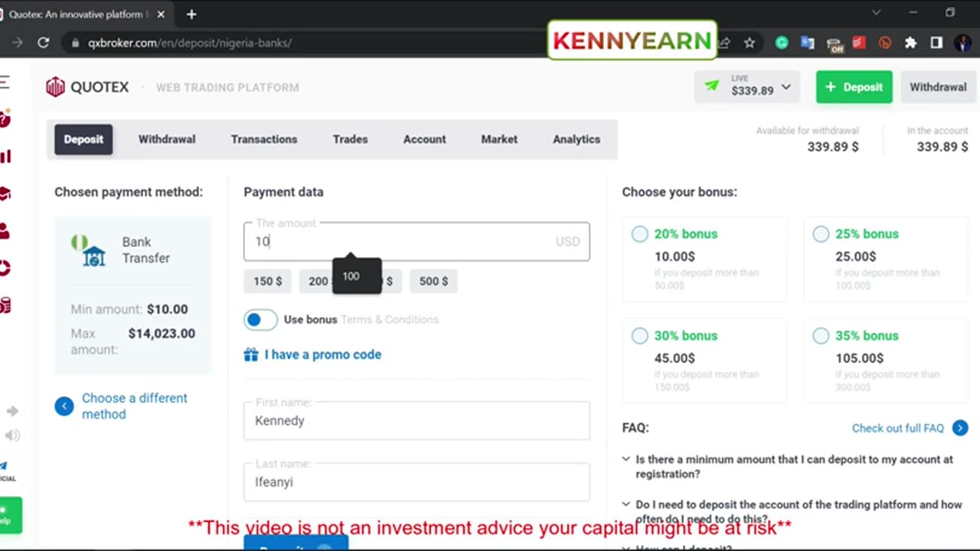Turn off the Use bonus switch
980x551 pixels.
point(260,319)
